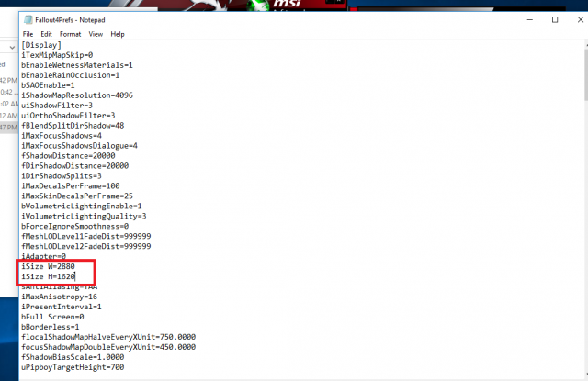Screen dimensions: 588x381
Task: Click the uiShadowFilter=3 line
Action: 57,106
